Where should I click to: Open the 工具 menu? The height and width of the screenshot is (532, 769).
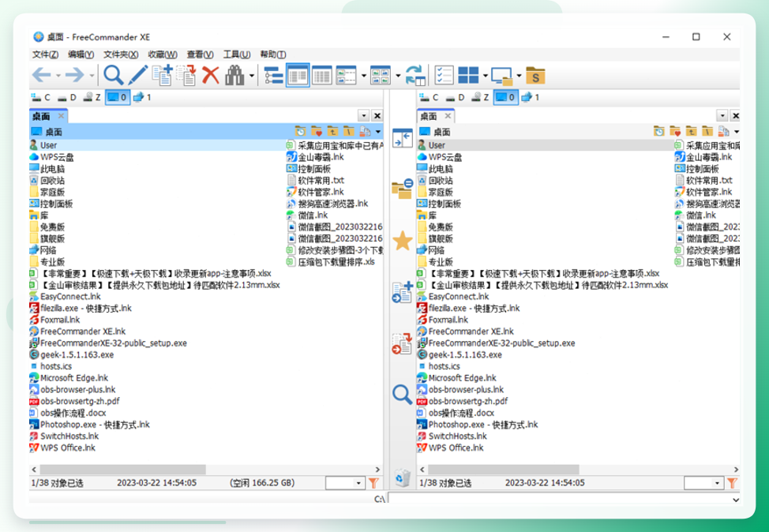(237, 54)
